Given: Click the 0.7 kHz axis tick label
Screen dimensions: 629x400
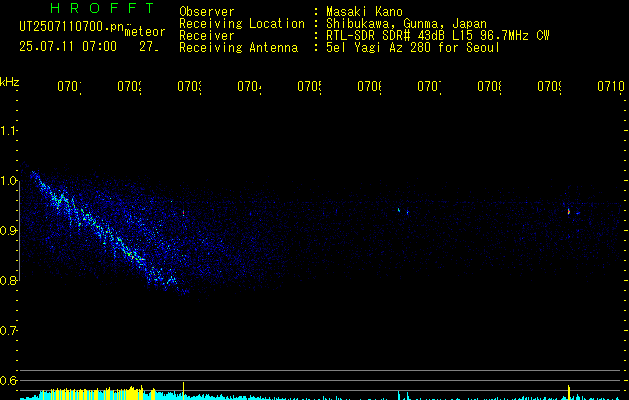Looking at the screenshot, I should 8,331.
